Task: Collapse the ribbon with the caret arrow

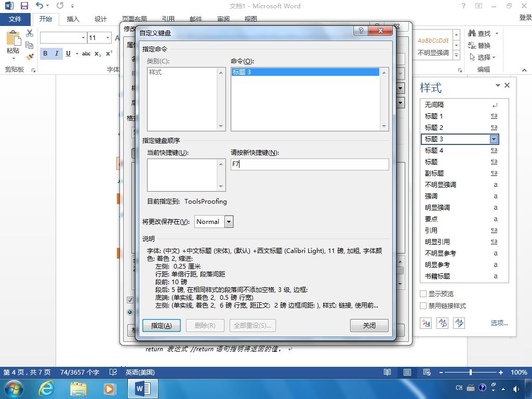Action: (x=525, y=70)
